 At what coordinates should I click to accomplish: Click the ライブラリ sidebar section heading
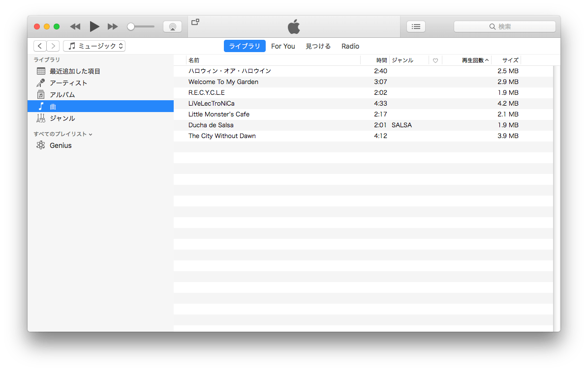tap(47, 60)
